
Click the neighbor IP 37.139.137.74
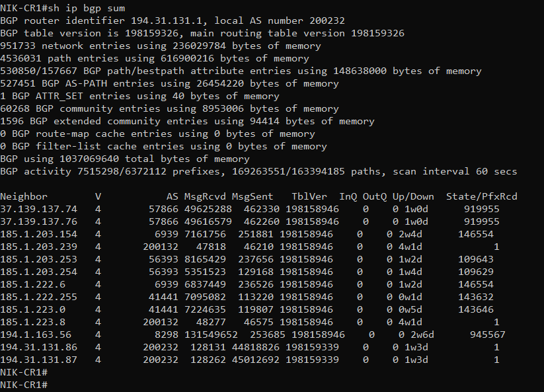point(38,209)
